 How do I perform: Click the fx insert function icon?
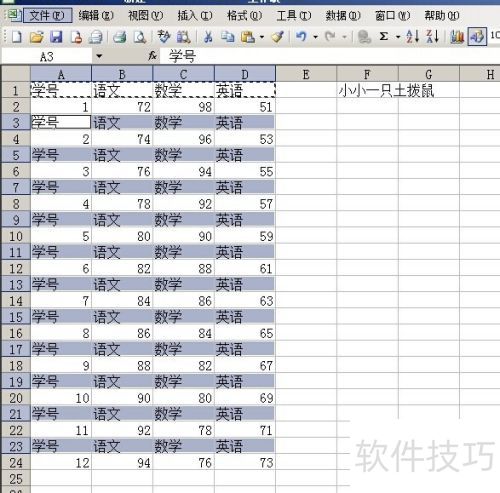pos(153,56)
